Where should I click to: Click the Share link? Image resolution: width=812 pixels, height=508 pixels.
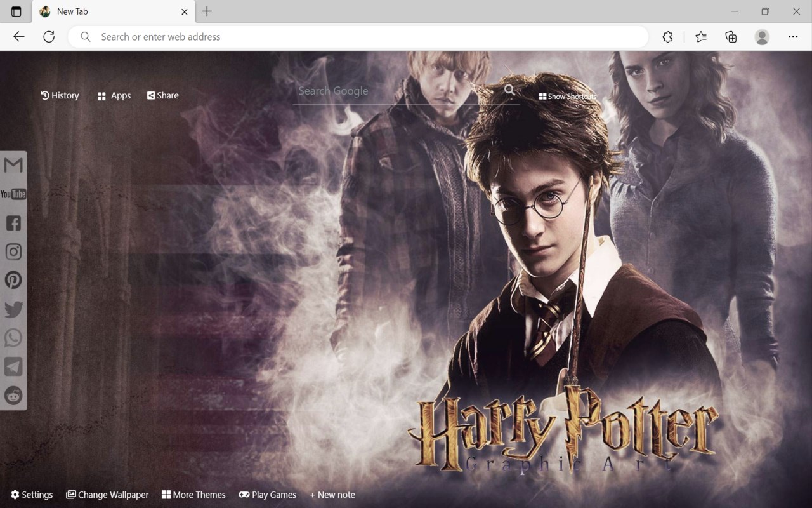(x=163, y=95)
